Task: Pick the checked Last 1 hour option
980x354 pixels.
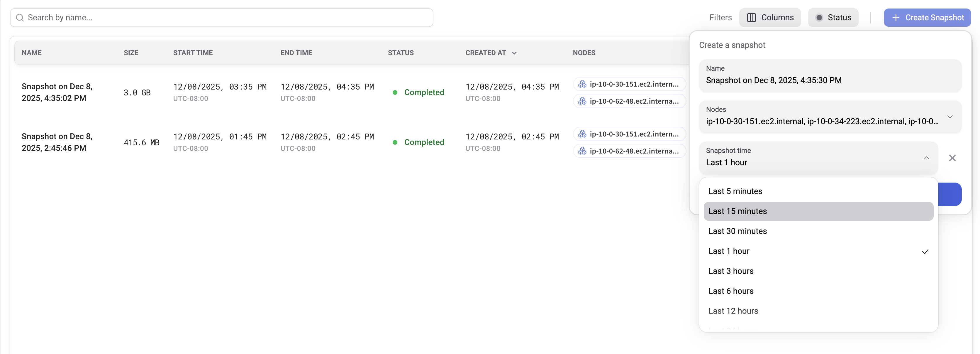Action: point(729,251)
